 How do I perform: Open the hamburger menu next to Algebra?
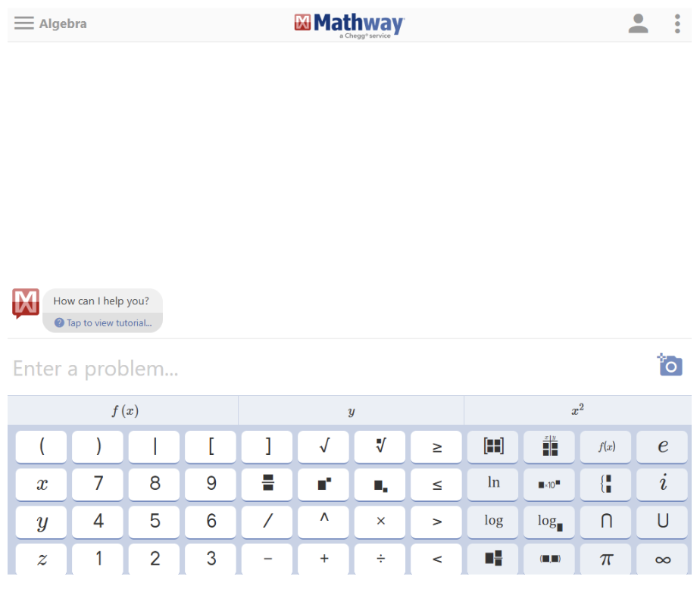coord(24,23)
